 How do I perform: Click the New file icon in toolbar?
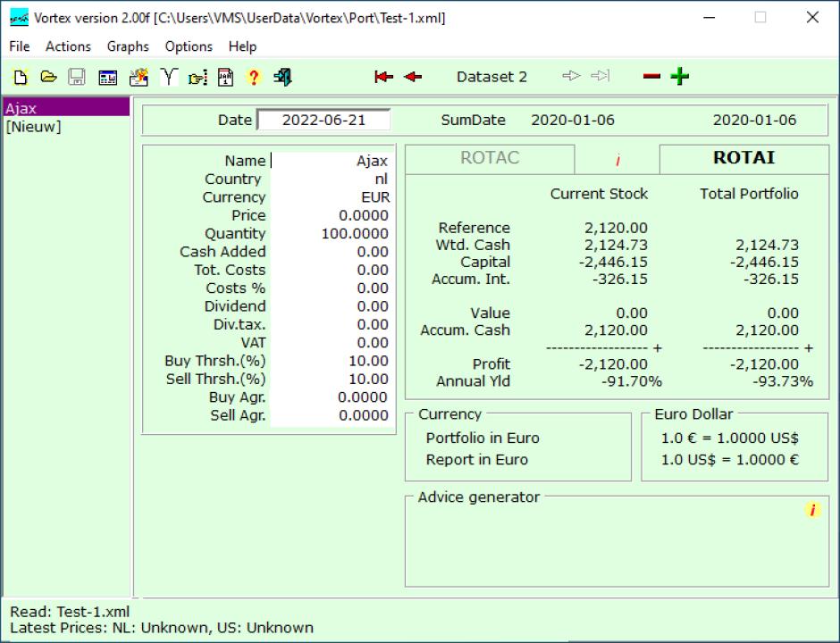[21, 77]
